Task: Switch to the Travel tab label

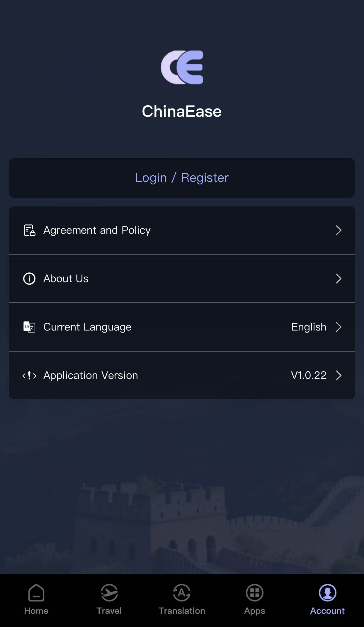Action: point(109,611)
